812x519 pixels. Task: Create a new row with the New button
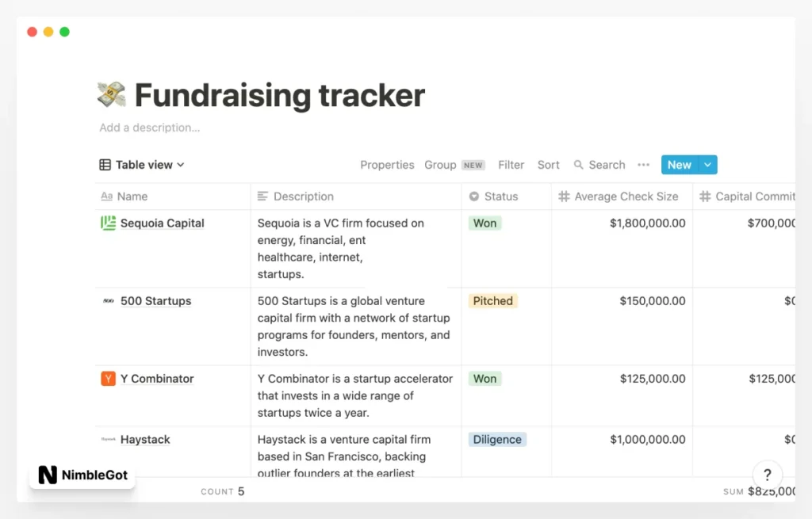(680, 164)
